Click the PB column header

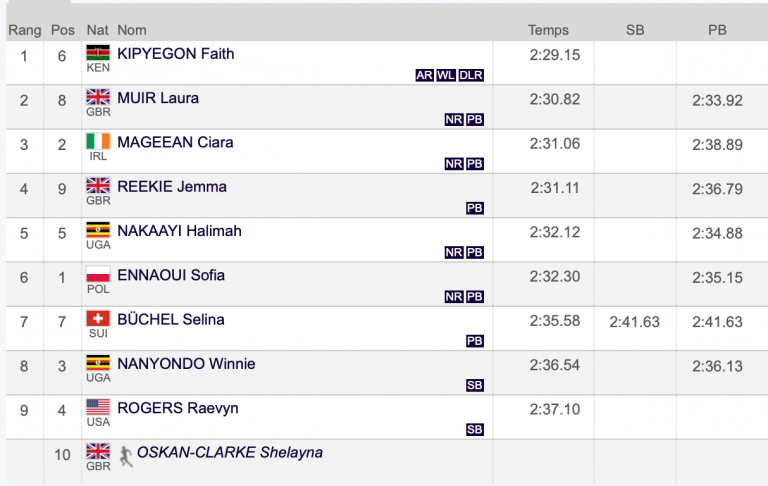717,30
